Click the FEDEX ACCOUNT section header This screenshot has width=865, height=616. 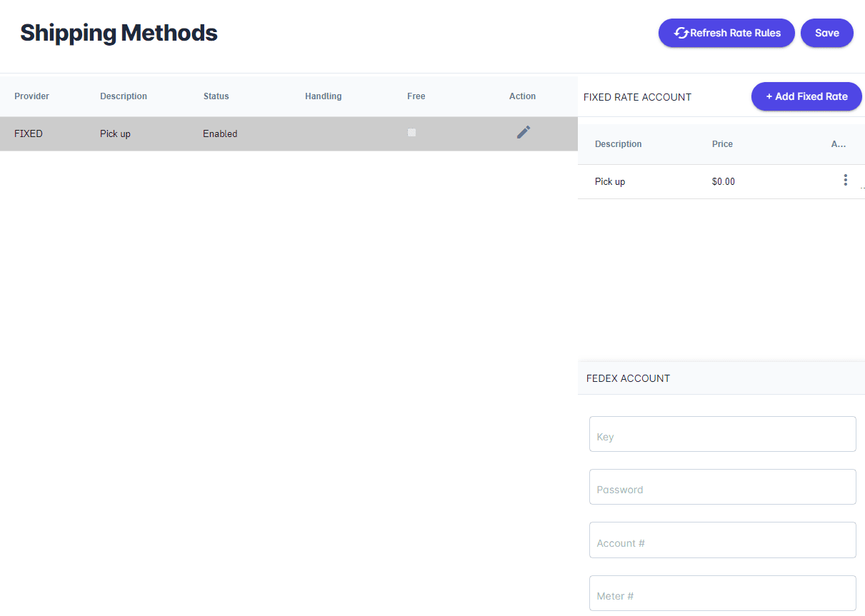(x=628, y=378)
